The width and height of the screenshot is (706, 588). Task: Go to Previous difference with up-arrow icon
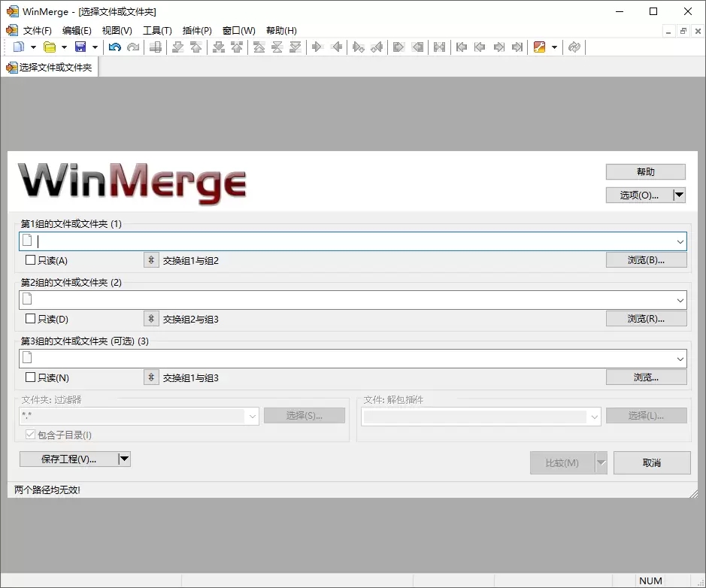[196, 47]
